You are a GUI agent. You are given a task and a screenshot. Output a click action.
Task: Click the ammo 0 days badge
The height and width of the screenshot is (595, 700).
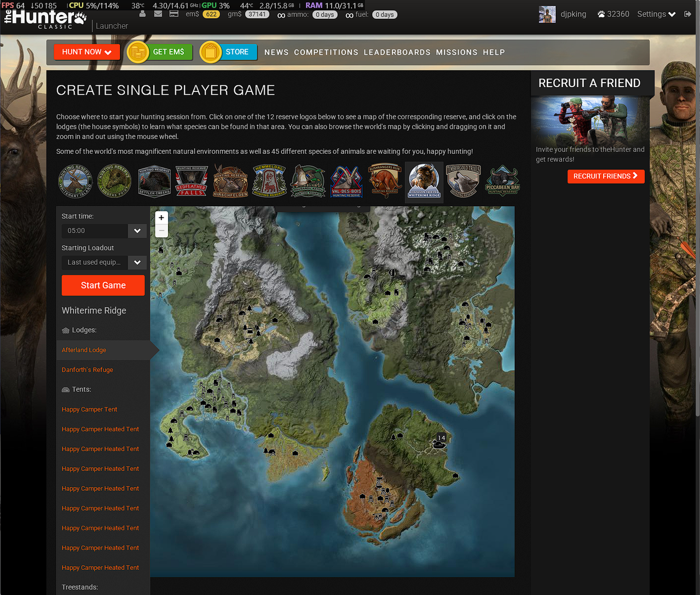[325, 15]
